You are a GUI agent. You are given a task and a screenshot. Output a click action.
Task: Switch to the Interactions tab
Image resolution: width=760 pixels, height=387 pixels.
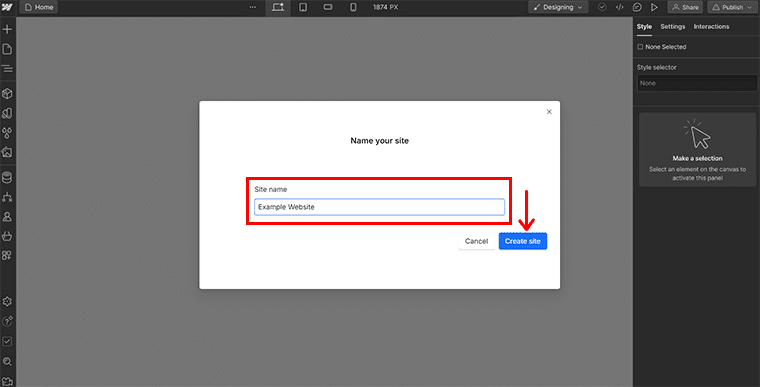[x=711, y=27]
